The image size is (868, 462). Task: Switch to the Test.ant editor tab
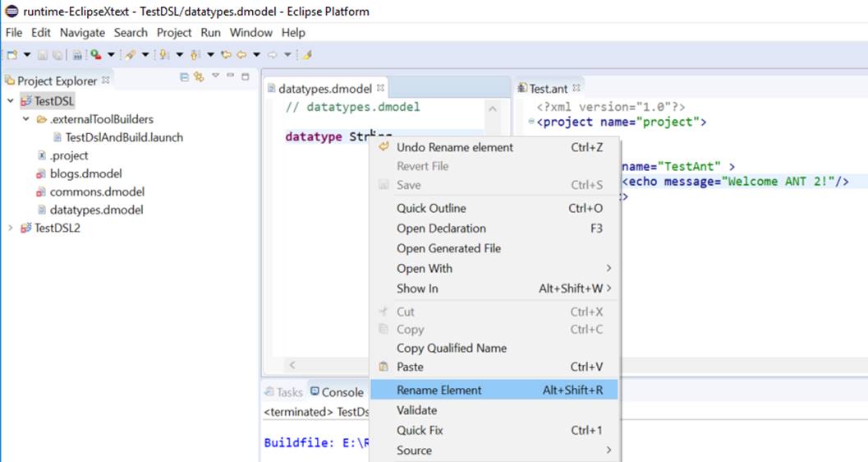click(547, 89)
